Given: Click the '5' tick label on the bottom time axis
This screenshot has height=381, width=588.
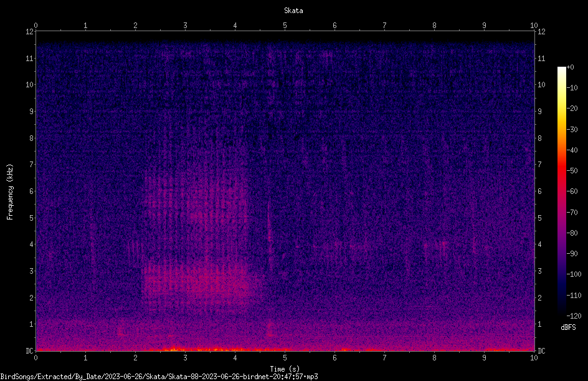Looking at the screenshot, I should click(x=285, y=358).
